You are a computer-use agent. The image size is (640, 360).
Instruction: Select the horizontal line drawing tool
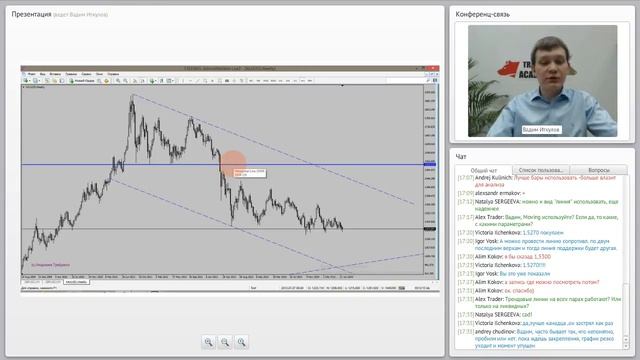[x=190, y=81]
